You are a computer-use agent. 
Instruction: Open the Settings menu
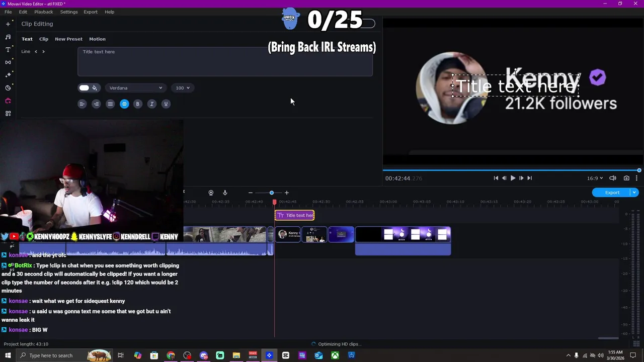click(x=69, y=12)
